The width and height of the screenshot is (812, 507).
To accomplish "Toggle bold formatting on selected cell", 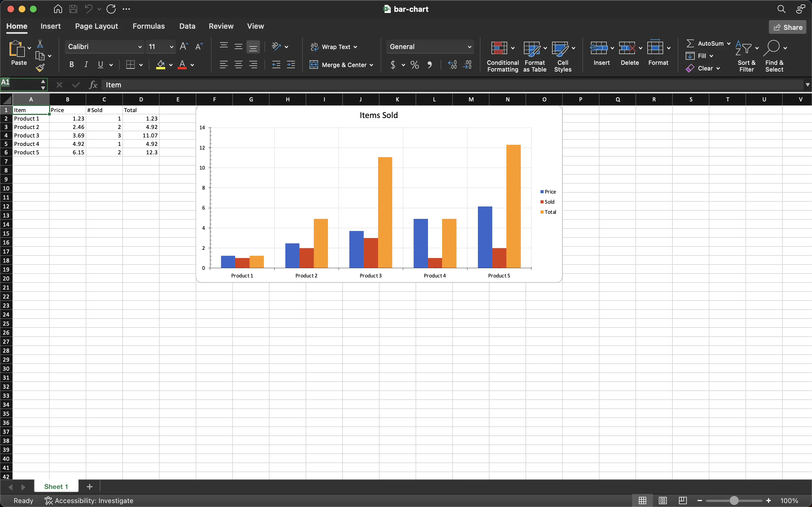I will point(71,65).
